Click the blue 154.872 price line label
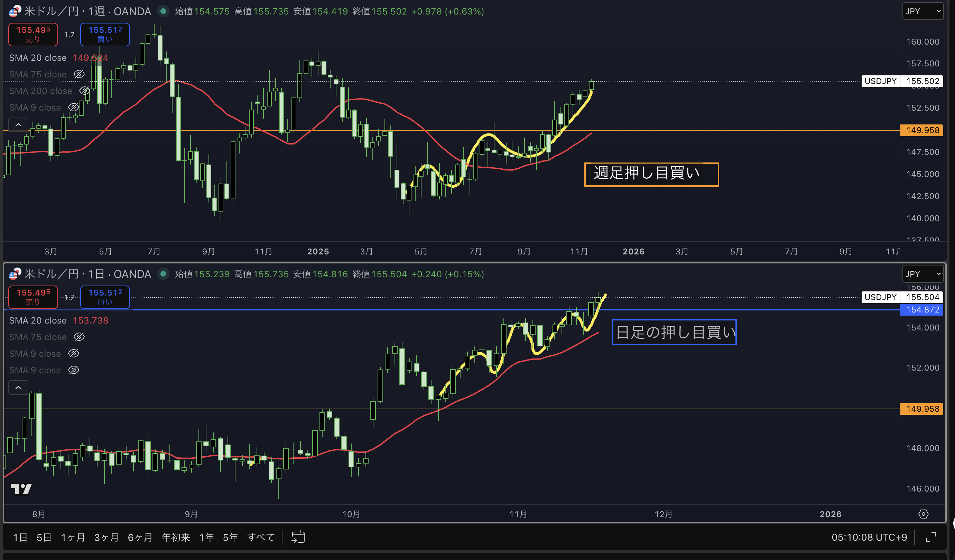This screenshot has height=560, width=955. coord(922,309)
